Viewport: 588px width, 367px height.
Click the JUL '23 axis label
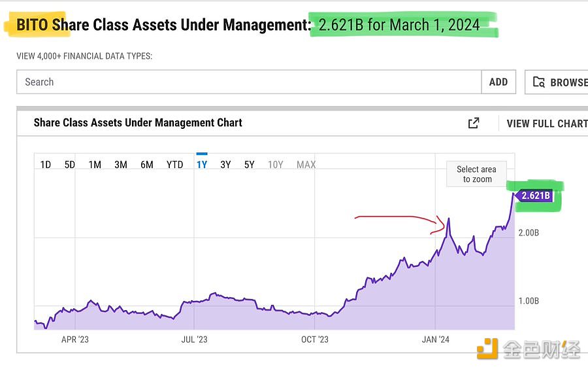[194, 340]
